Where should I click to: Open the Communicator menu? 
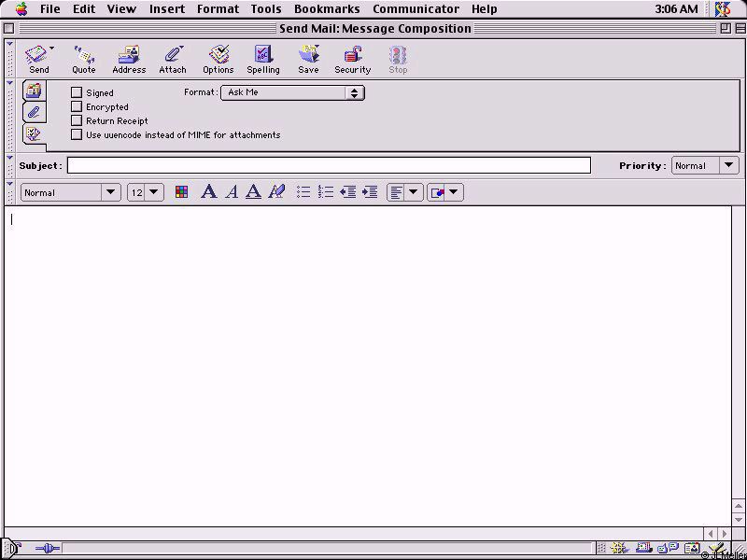[416, 9]
